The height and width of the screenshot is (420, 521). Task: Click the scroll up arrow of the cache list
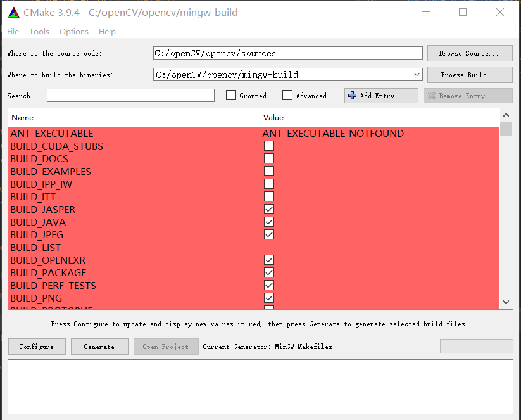point(506,115)
